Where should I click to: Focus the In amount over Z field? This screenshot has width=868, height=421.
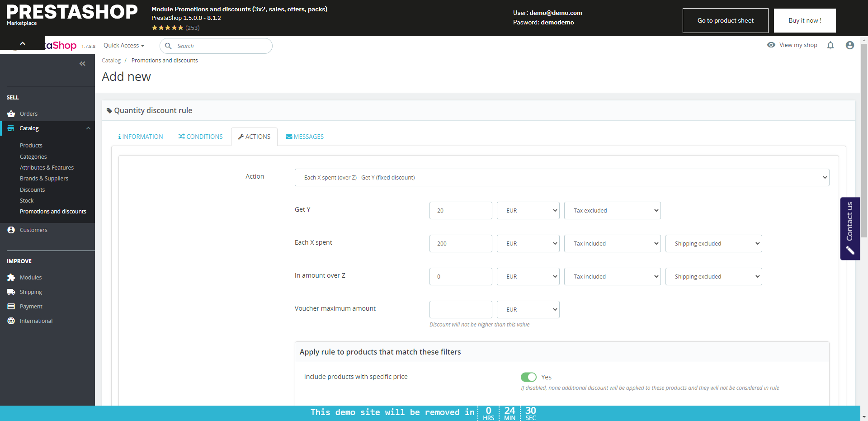click(x=461, y=277)
